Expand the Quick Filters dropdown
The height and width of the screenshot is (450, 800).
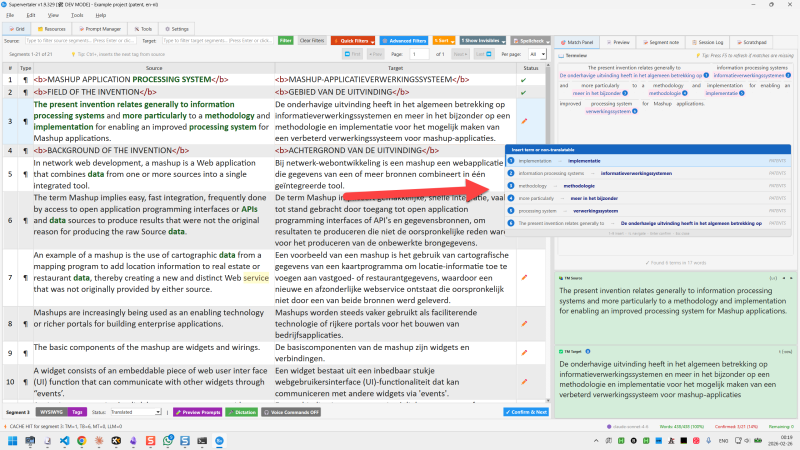(x=353, y=41)
